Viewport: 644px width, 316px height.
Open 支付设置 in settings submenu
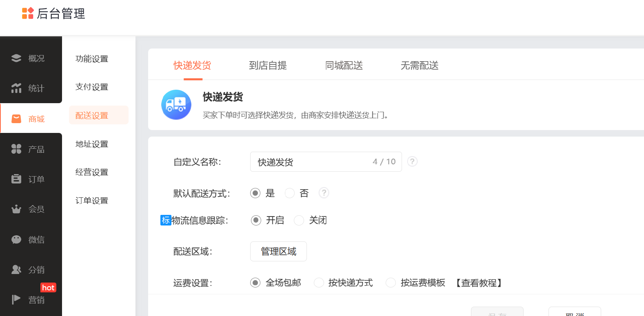92,87
